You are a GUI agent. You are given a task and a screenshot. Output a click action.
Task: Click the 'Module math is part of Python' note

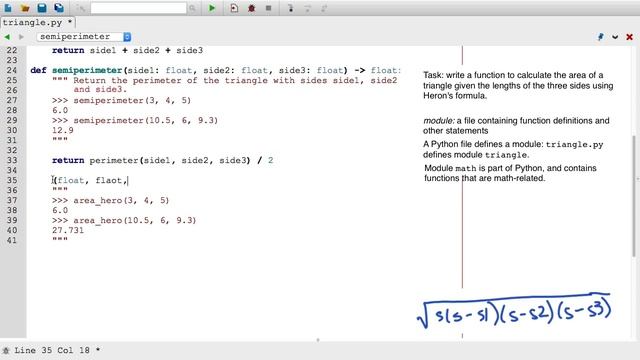click(510, 173)
